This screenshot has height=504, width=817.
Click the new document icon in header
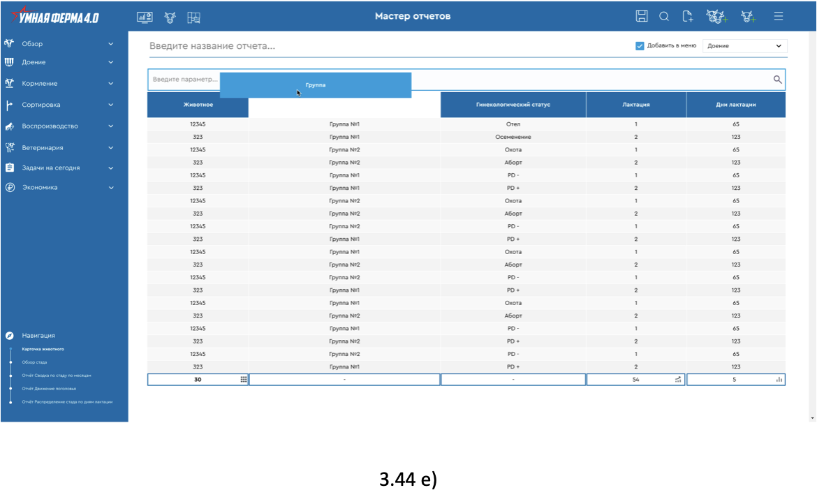click(x=688, y=17)
